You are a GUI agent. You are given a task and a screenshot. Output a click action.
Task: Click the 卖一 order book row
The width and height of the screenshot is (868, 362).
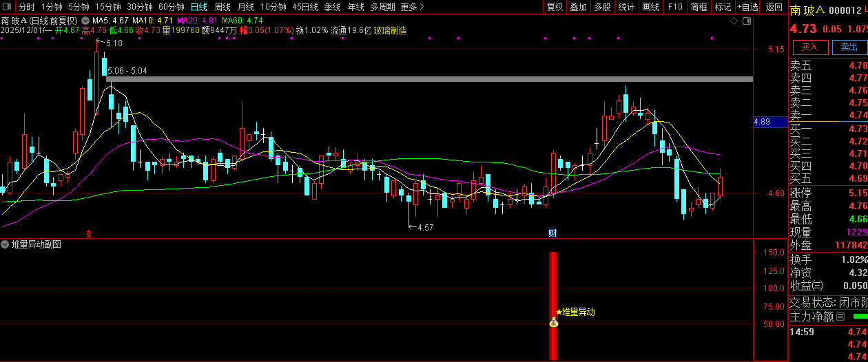click(828, 115)
